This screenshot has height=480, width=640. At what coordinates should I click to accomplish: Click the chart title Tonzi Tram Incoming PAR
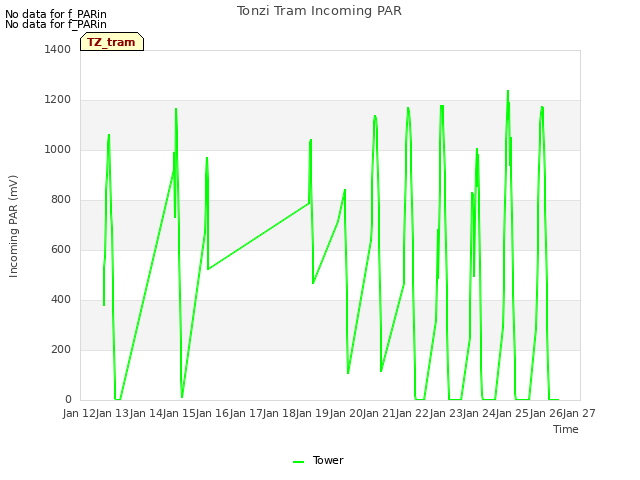(319, 11)
